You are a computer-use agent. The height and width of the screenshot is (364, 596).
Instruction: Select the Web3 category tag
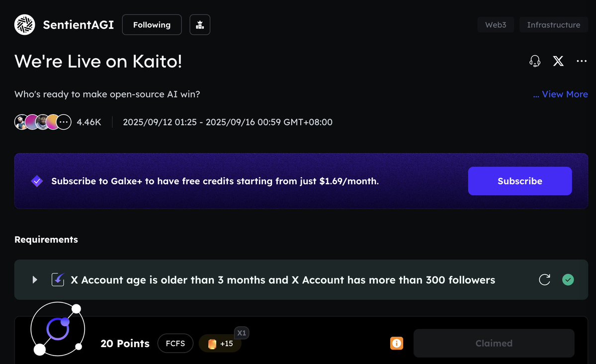pos(496,25)
